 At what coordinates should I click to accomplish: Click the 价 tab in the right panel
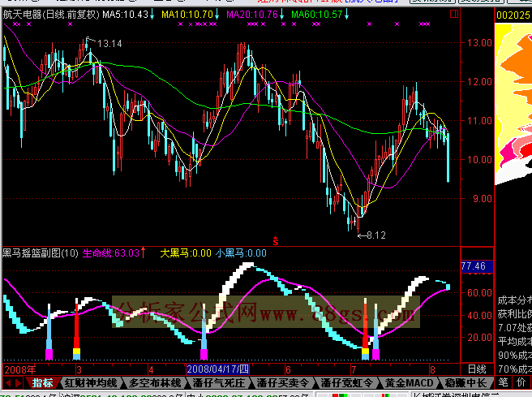[521, 382]
